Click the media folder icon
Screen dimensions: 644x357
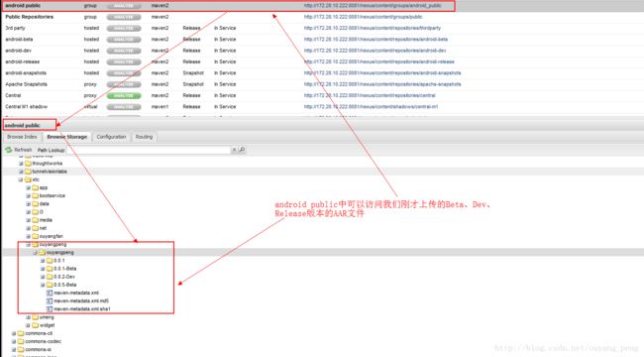click(x=36, y=220)
